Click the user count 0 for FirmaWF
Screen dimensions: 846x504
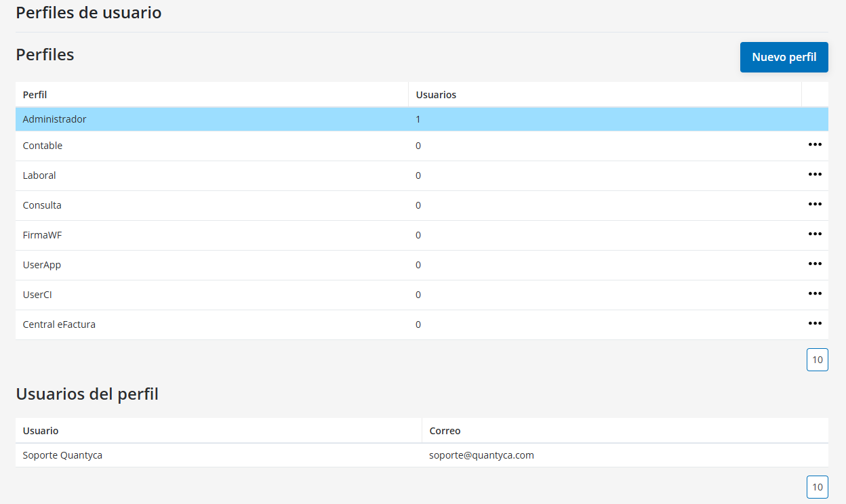click(x=418, y=235)
